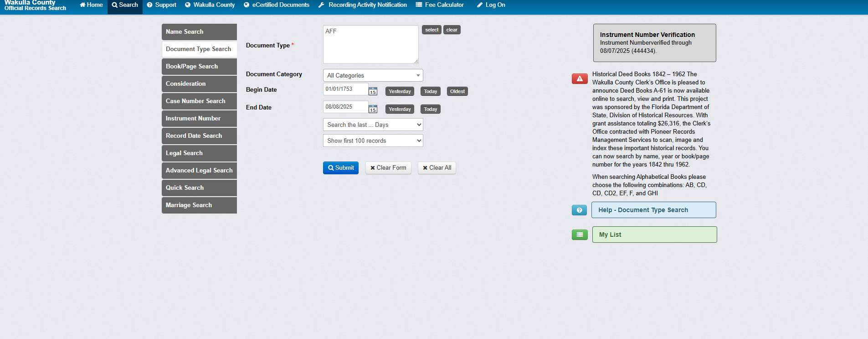Expand the 'Show first 100 records' dropdown
Screen dimensions: 868x339
point(373,141)
